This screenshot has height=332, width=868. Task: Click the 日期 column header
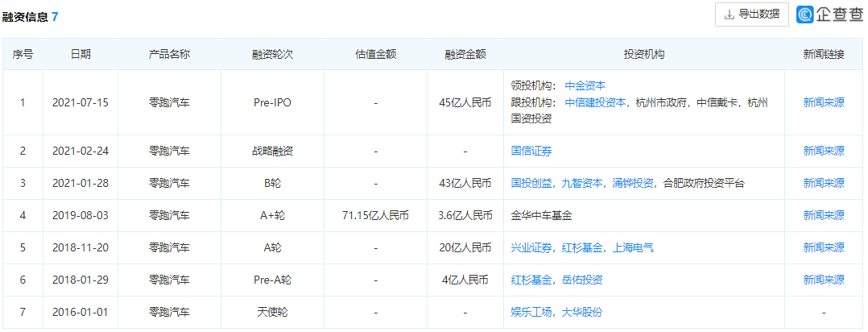click(81, 54)
